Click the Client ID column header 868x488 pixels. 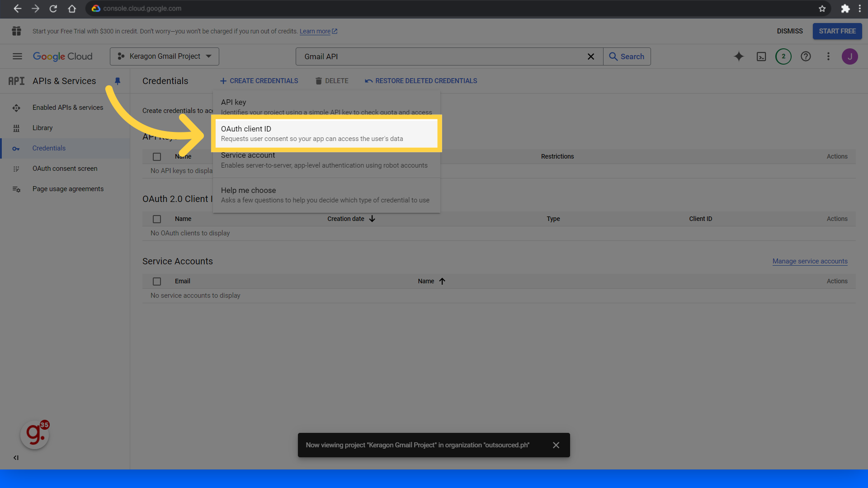click(x=700, y=219)
